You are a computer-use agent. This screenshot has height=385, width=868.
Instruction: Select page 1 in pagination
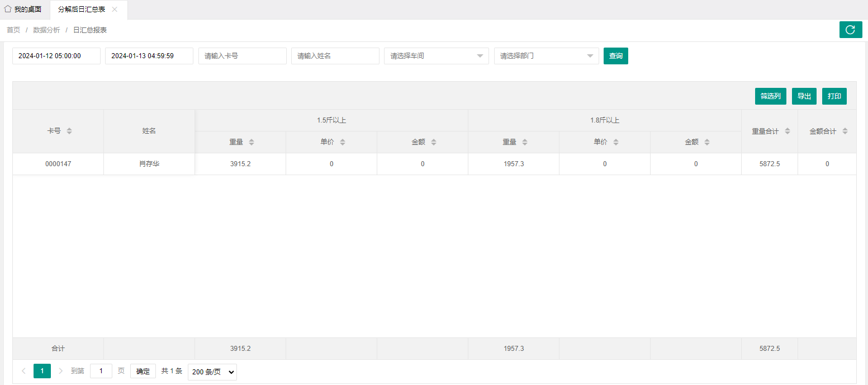coord(42,371)
